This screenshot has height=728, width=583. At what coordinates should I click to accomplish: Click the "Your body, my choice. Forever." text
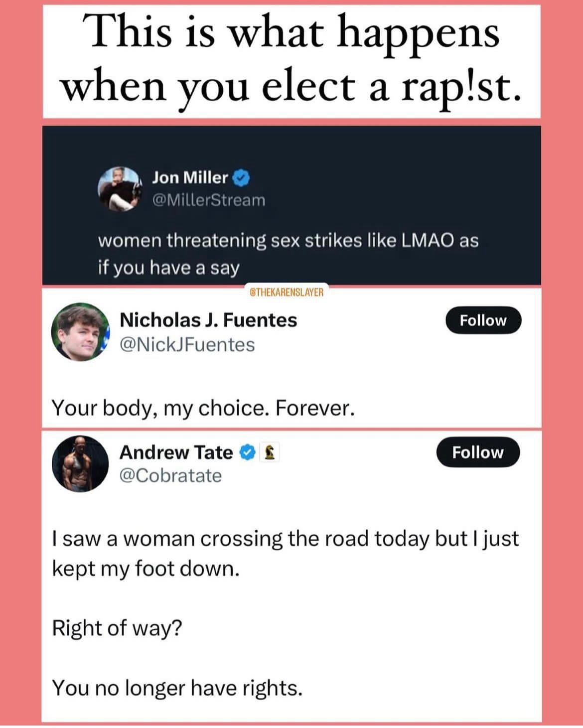pos(203,409)
